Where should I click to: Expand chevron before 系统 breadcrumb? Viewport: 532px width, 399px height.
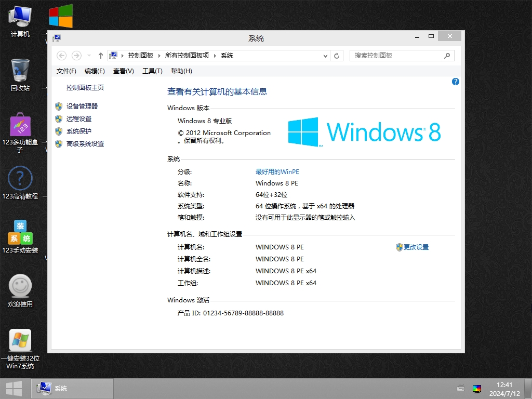point(215,56)
